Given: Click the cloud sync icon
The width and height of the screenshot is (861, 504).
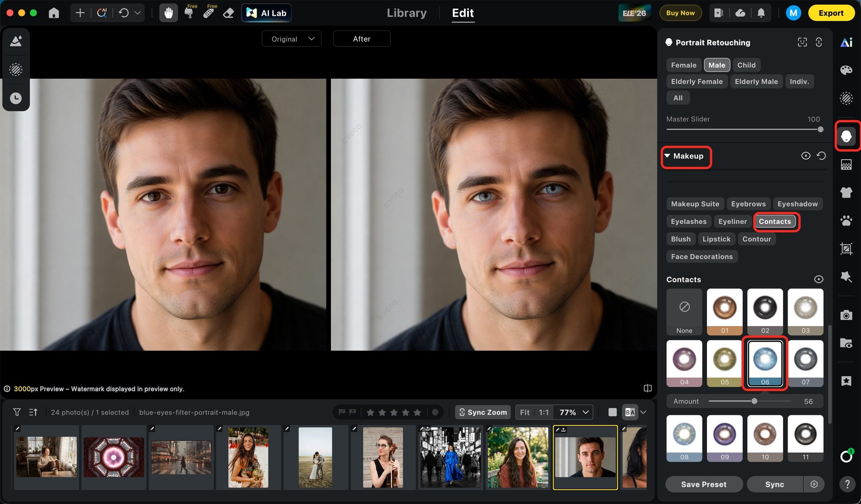Looking at the screenshot, I should [740, 13].
